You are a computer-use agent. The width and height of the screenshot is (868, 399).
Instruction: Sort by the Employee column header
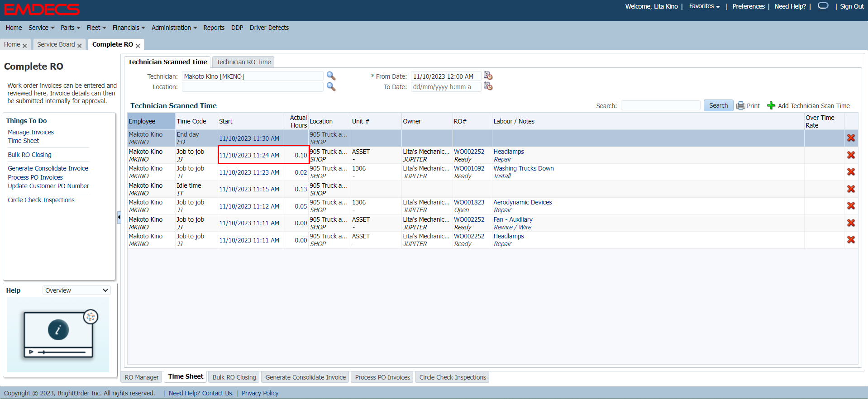coord(151,121)
